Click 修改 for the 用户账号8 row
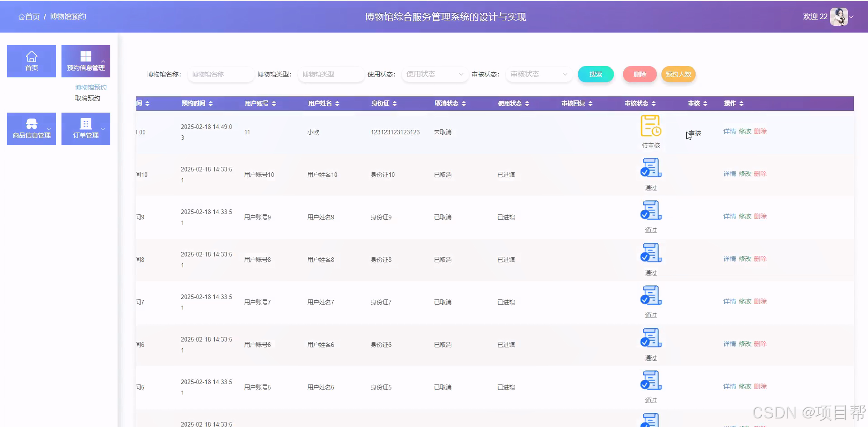The image size is (868, 427). pos(745,259)
